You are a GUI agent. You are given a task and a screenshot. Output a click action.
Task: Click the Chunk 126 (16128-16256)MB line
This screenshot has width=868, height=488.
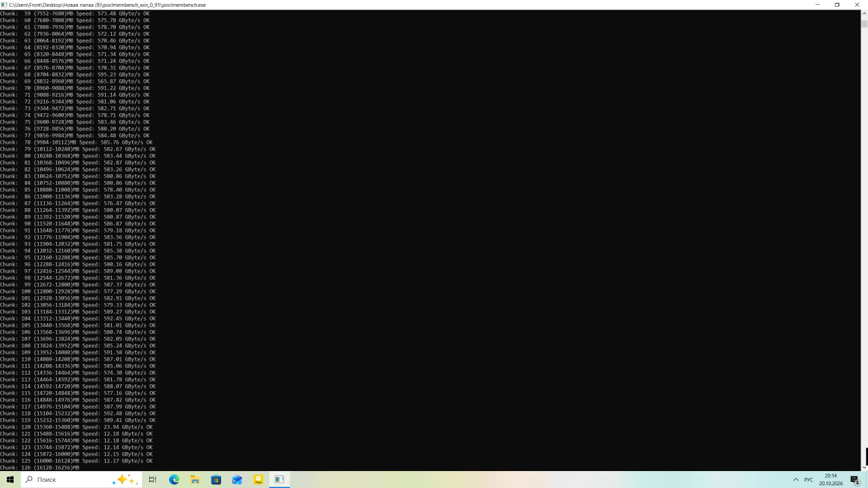point(39,468)
